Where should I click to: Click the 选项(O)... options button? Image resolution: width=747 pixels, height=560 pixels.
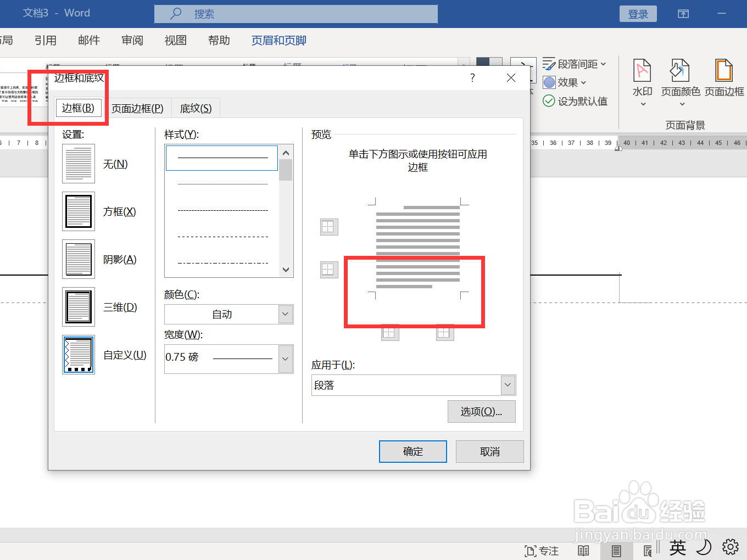pyautogui.click(x=481, y=411)
